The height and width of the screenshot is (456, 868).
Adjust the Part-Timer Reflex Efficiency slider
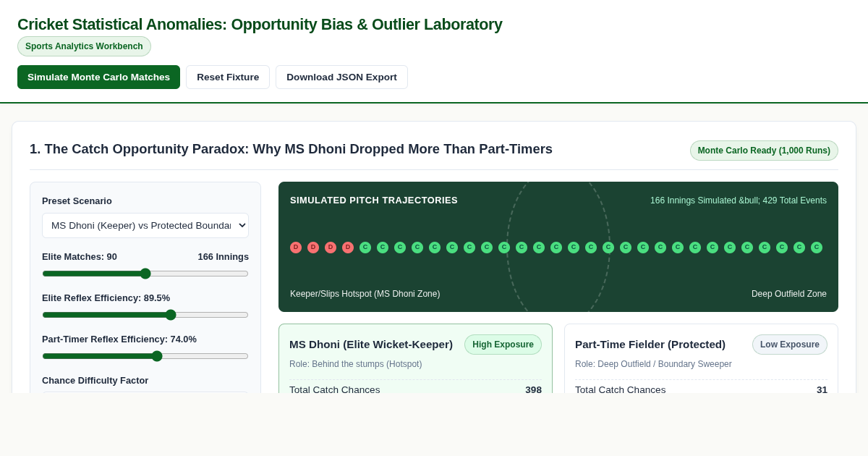click(x=145, y=356)
